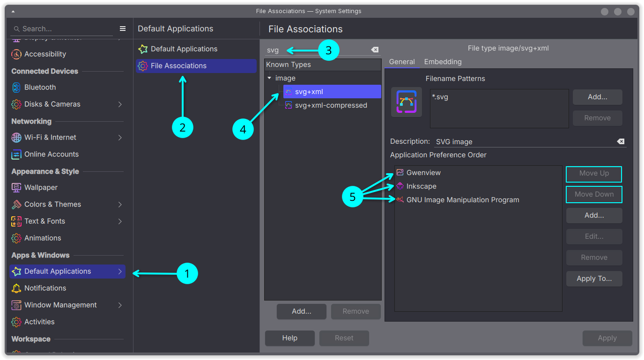Click Add button beside application preference list

[x=594, y=216]
